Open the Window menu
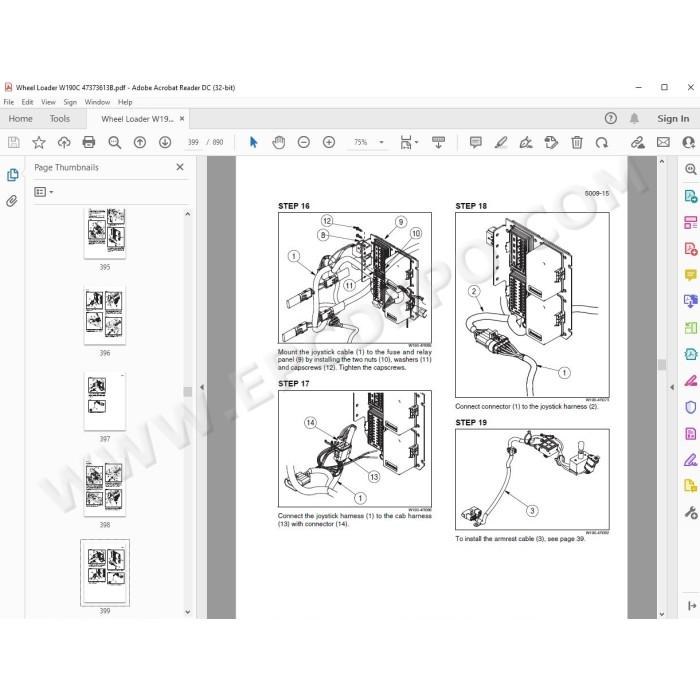 point(97,102)
